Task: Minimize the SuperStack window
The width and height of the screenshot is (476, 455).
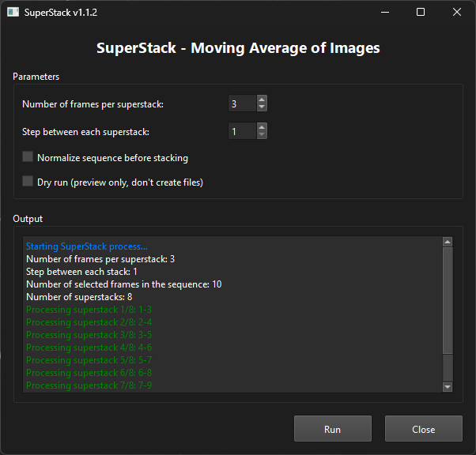Action: click(x=384, y=13)
